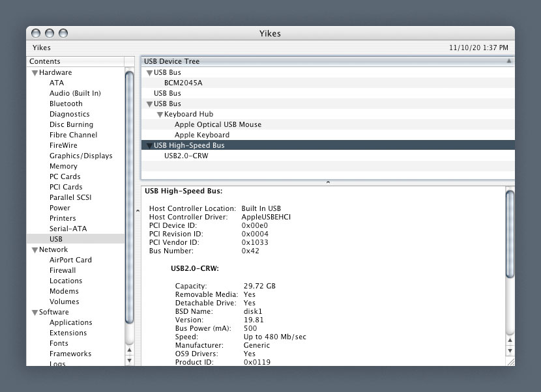541x392 pixels.
Task: Select Bluetooth in the sidebar
Action: coord(66,104)
